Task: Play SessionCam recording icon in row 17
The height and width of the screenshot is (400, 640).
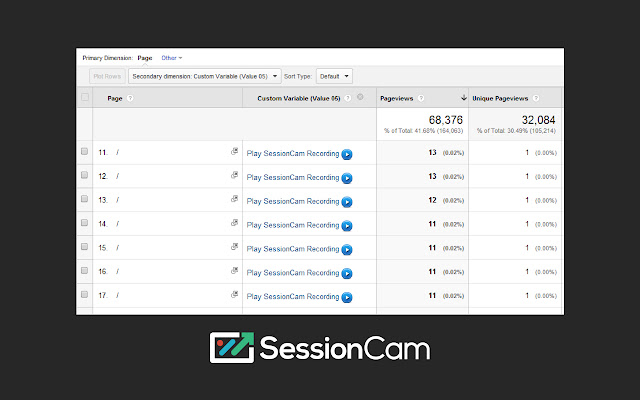Action: pos(347,297)
